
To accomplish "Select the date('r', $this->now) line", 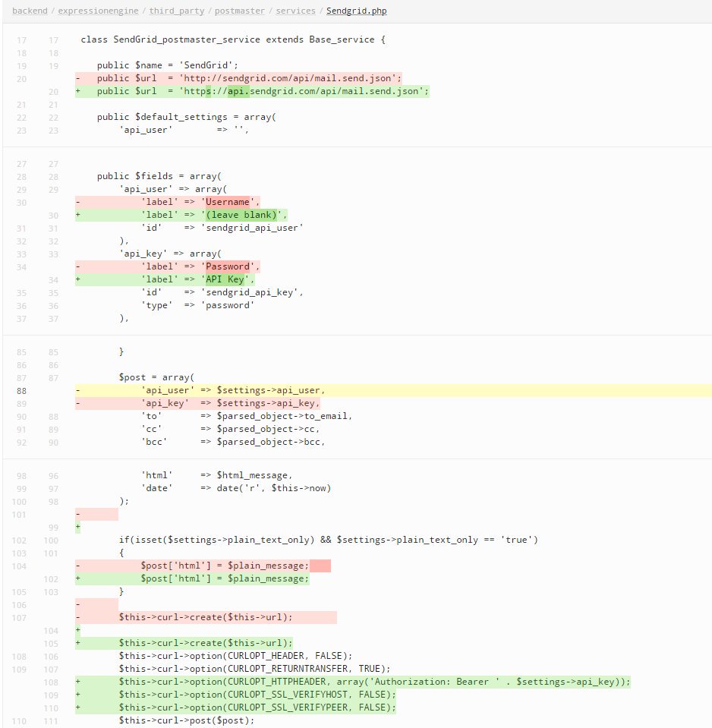I will 236,488.
